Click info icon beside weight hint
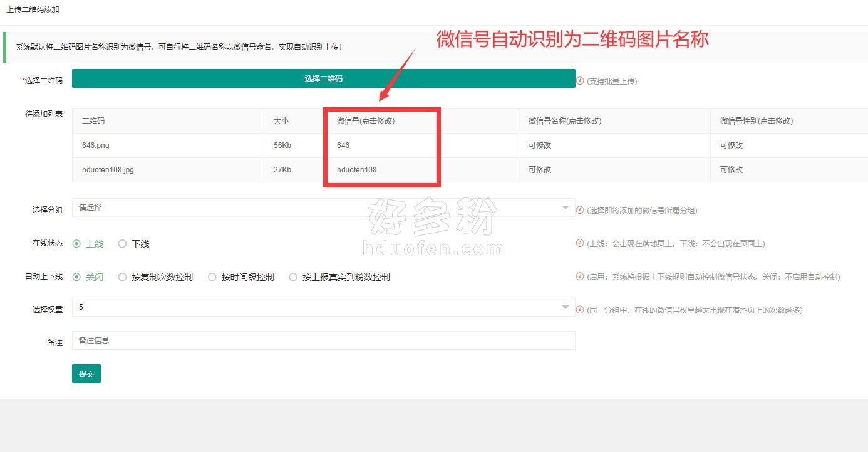 (580, 310)
